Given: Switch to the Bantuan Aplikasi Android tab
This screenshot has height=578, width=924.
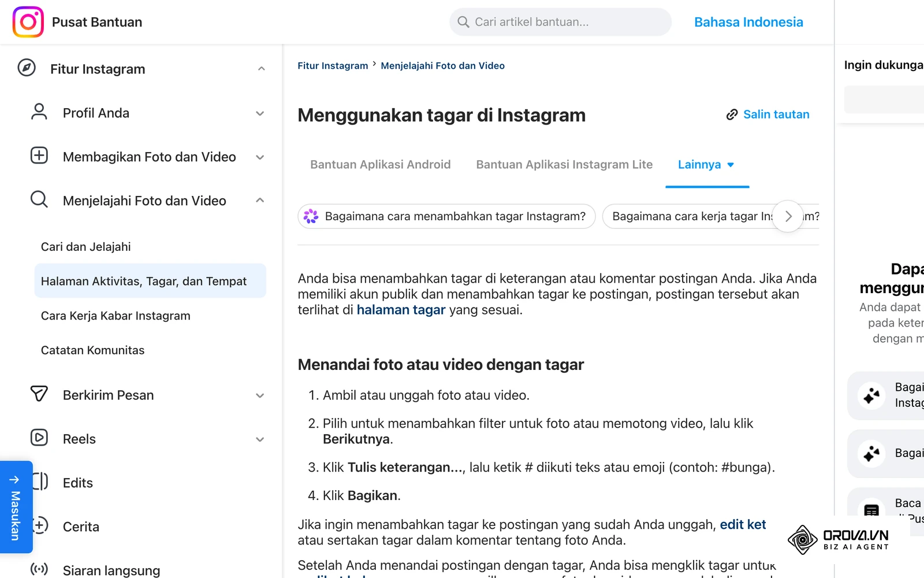Looking at the screenshot, I should (x=381, y=165).
